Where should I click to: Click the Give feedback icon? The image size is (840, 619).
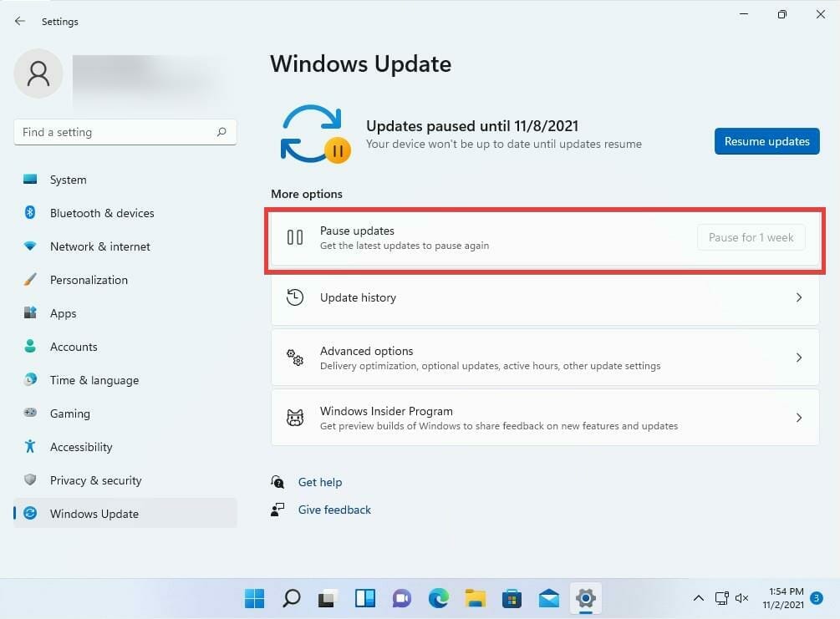click(x=277, y=510)
